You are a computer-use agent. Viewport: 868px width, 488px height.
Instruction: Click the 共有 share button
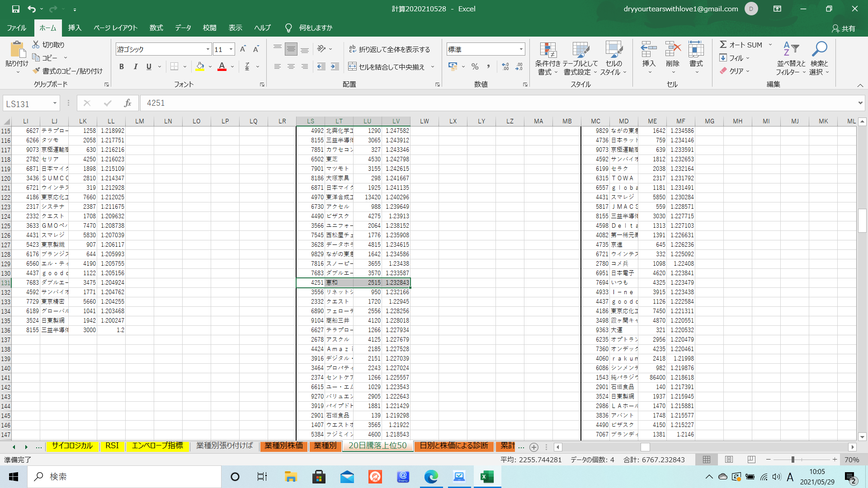click(x=844, y=28)
